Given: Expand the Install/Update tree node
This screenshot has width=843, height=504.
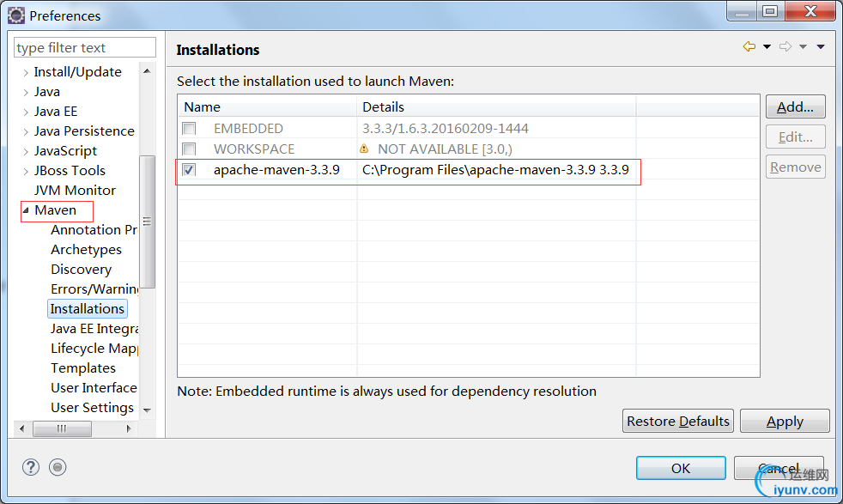Looking at the screenshot, I should click(26, 73).
